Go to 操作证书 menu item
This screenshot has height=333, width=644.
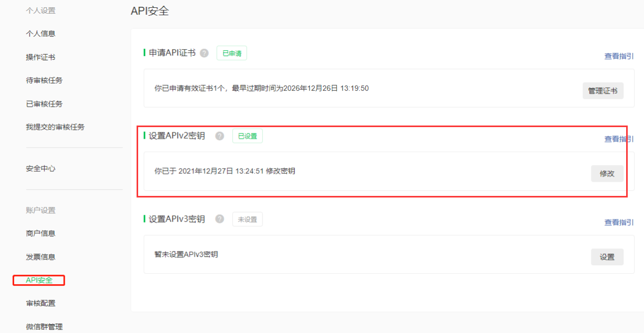coord(40,57)
